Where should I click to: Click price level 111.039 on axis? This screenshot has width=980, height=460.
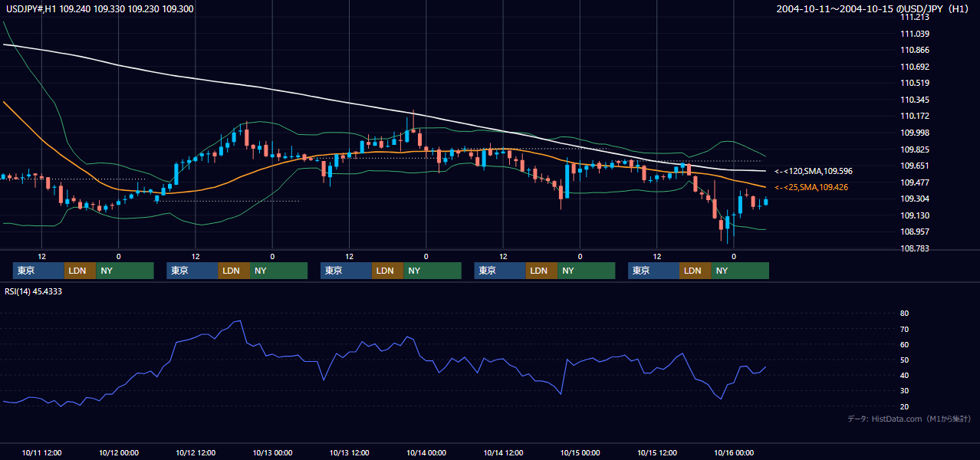pyautogui.click(x=916, y=34)
